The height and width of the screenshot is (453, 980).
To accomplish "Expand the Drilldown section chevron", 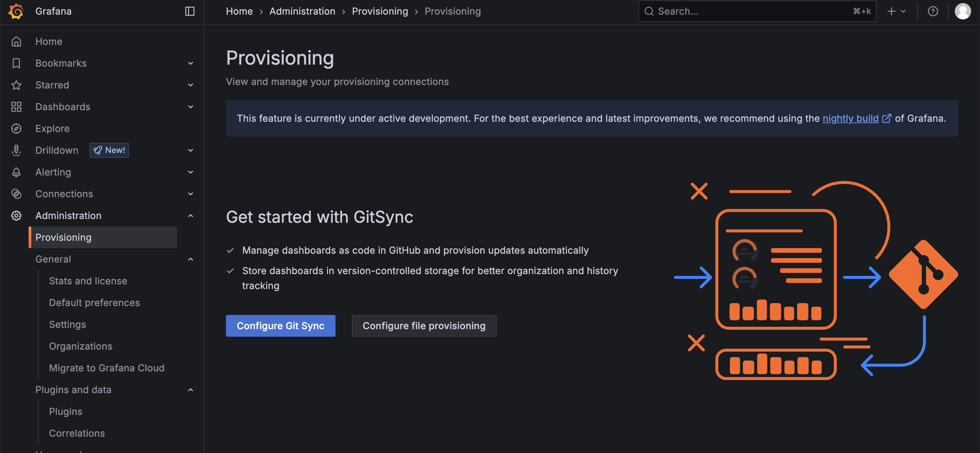I will 191,150.
